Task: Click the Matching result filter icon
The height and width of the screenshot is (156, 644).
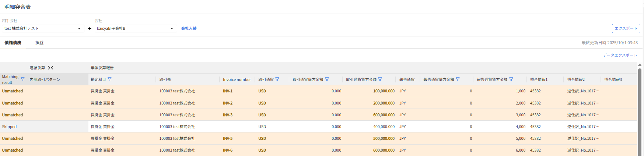Action: tap(22, 79)
